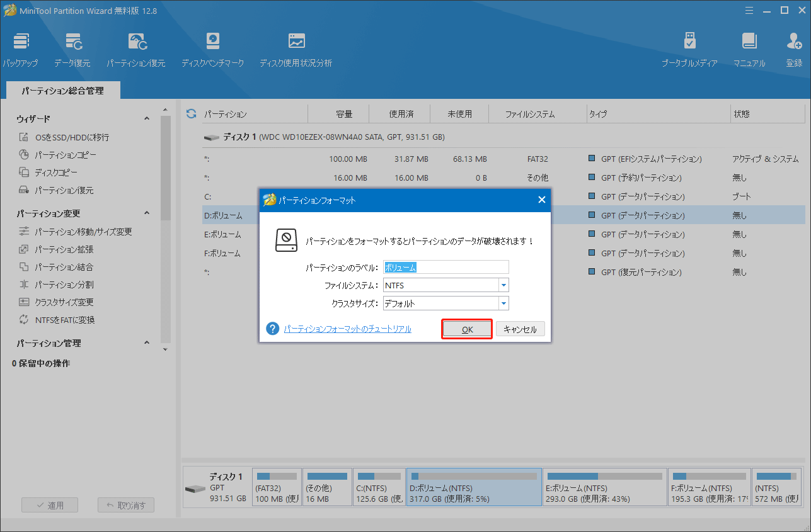Sort by タイプ column header
Screen dimensions: 811x532
pos(658,114)
